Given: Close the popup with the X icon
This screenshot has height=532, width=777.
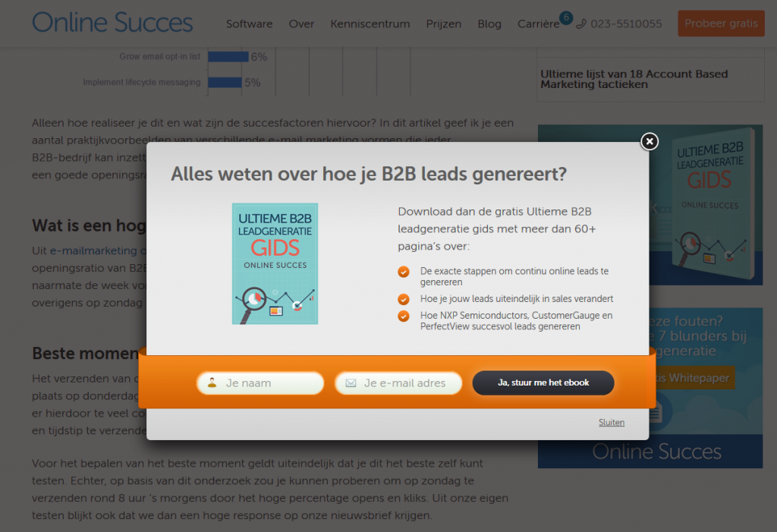Looking at the screenshot, I should pos(650,142).
